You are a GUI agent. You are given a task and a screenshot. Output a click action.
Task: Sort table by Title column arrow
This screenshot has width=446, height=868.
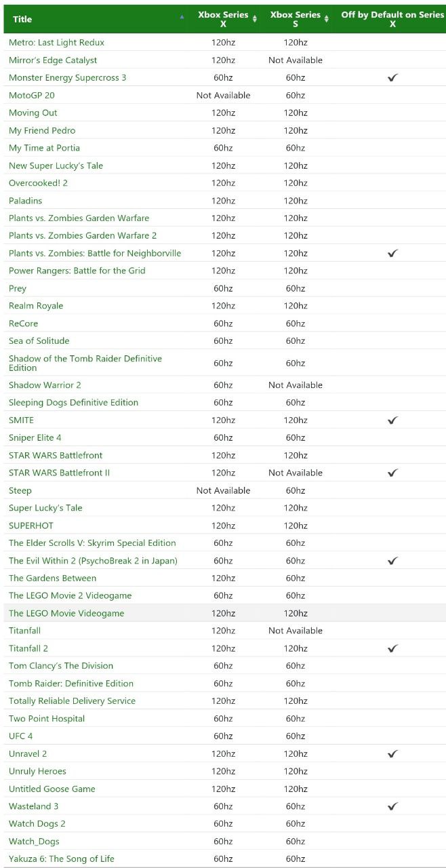point(182,17)
